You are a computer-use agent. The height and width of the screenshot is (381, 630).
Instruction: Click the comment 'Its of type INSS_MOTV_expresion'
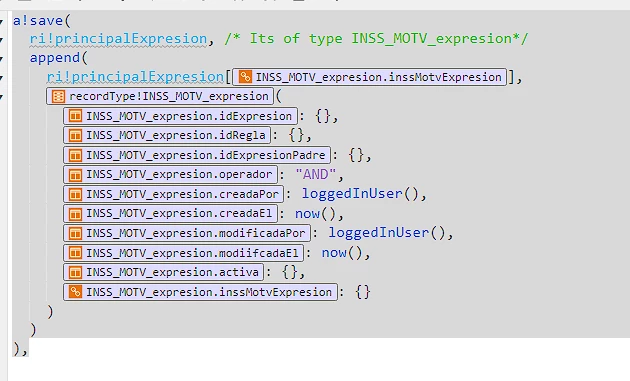376,39
